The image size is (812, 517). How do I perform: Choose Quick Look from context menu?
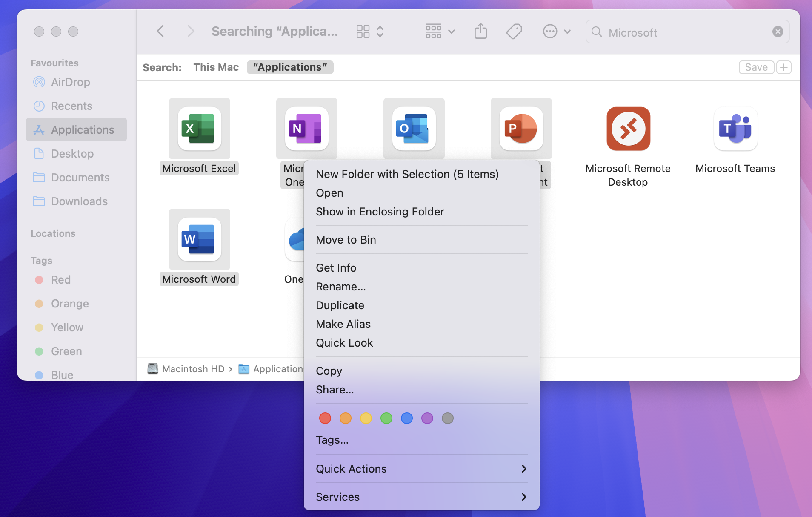point(422,343)
